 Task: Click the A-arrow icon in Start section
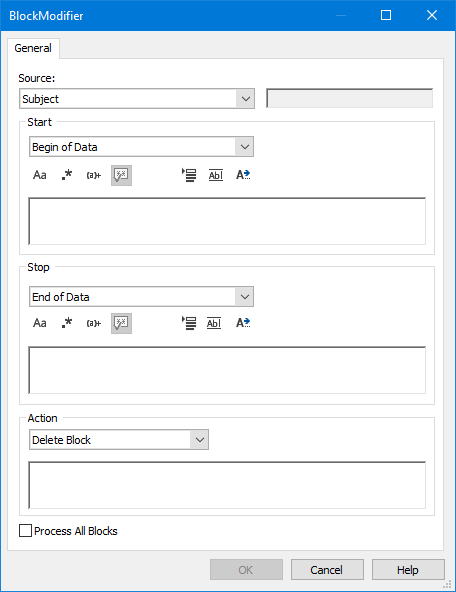(243, 175)
